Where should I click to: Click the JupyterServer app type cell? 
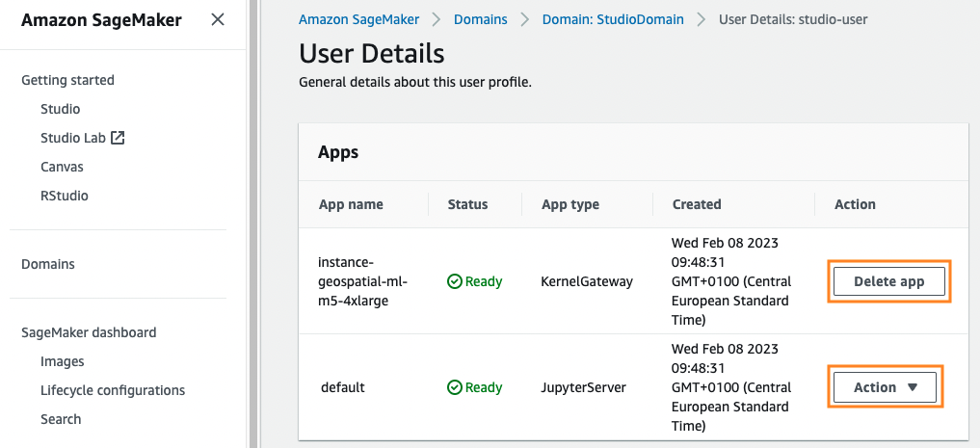coord(583,388)
